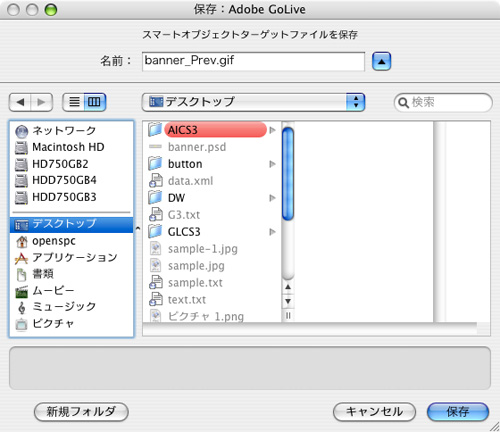Collapse the file browser using the arrow button
This screenshot has height=432, width=500.
381,61
